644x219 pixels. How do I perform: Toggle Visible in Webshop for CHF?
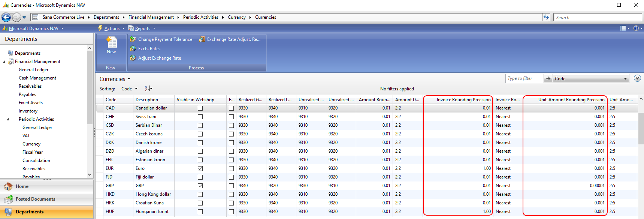click(200, 117)
